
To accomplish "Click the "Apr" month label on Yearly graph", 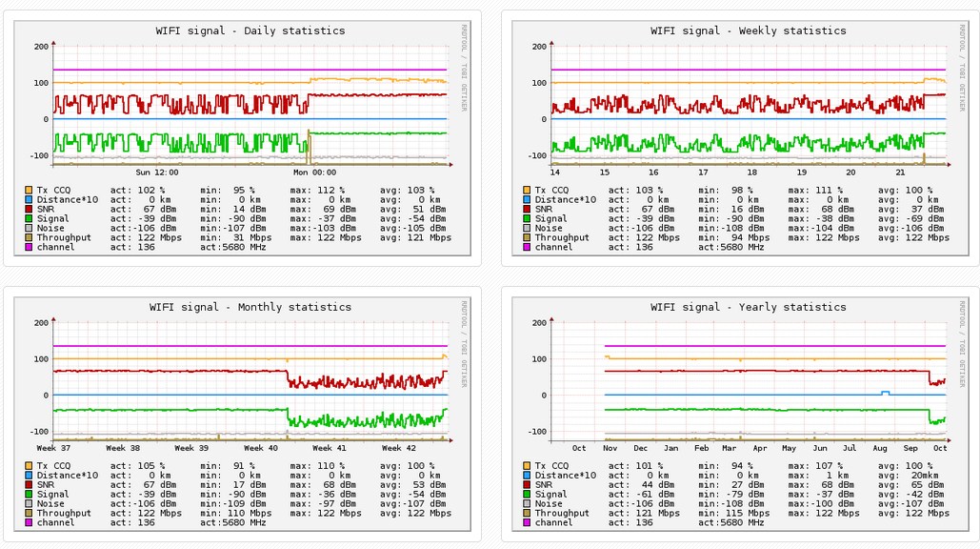I will pos(759,448).
